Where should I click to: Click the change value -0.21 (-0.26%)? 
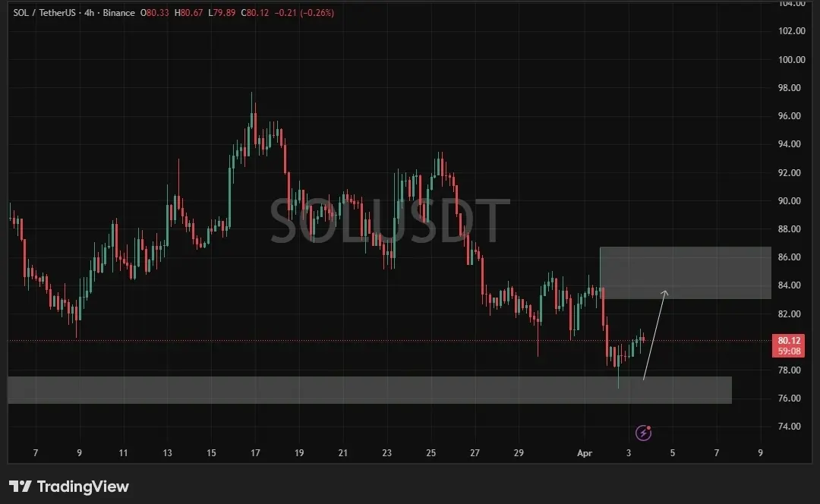304,13
